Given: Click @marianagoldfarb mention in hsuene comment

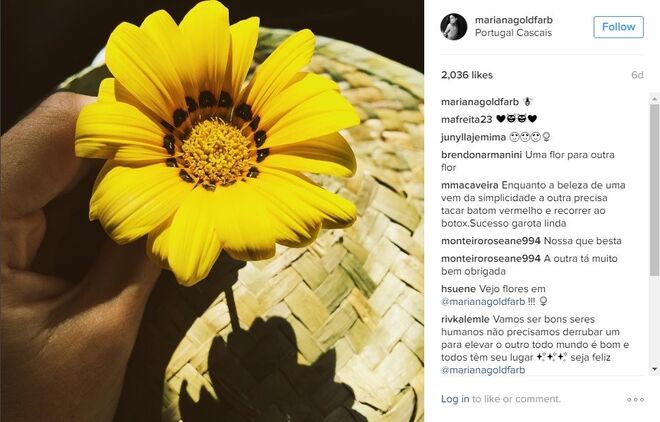Looking at the screenshot, I should pos(483,302).
